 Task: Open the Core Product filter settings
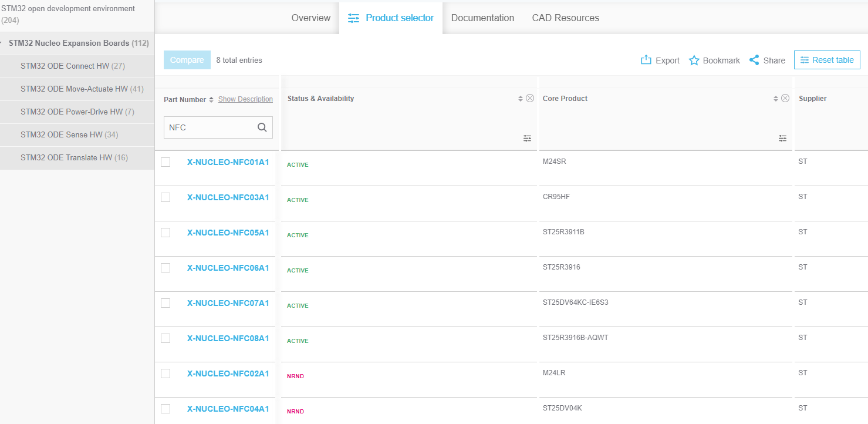(782, 139)
